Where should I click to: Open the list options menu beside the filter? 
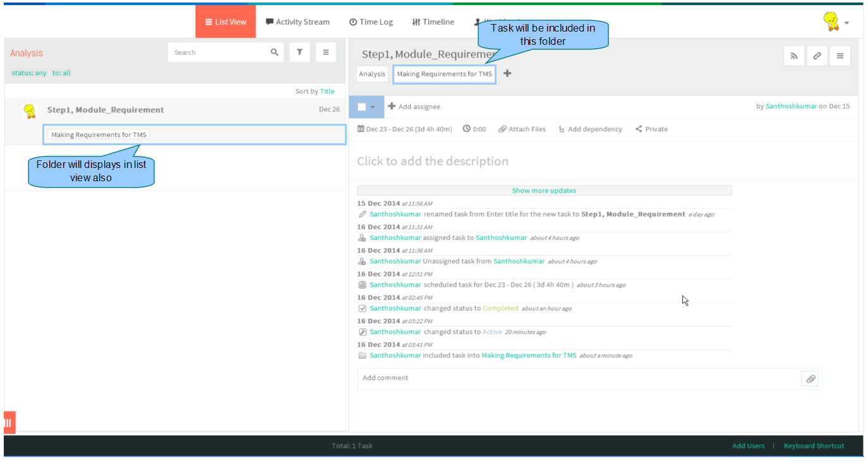[325, 52]
